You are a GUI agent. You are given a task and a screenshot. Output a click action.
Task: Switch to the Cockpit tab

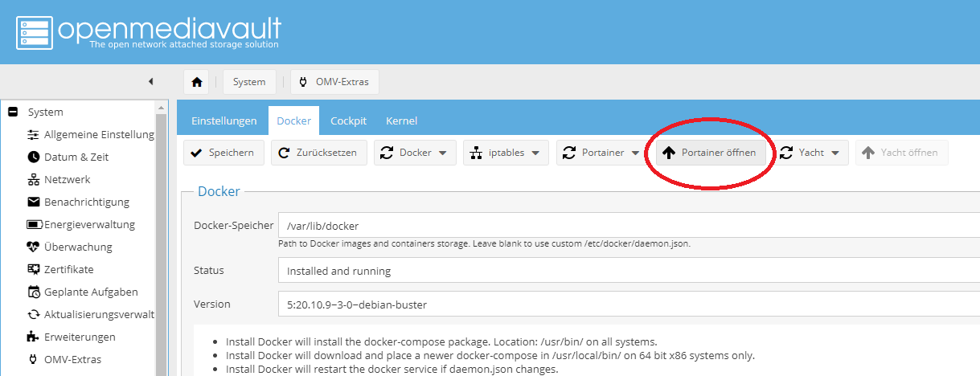pyautogui.click(x=348, y=121)
